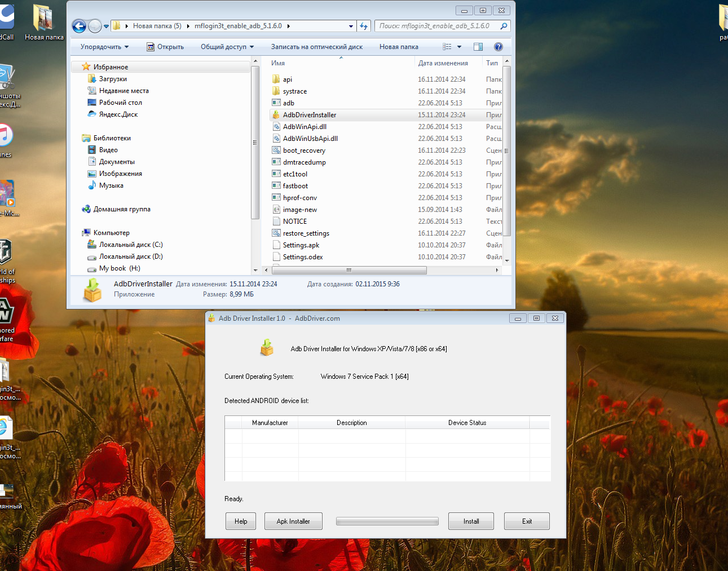Click the Help question mark icon

click(498, 47)
